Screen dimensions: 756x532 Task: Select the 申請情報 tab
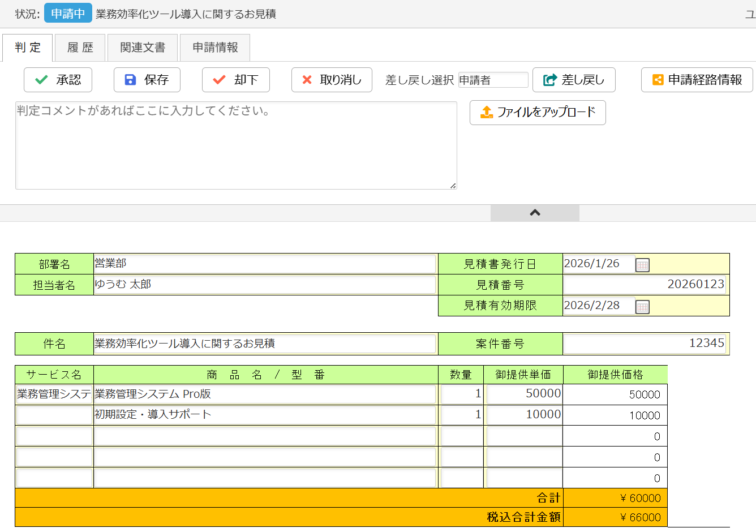pos(215,48)
